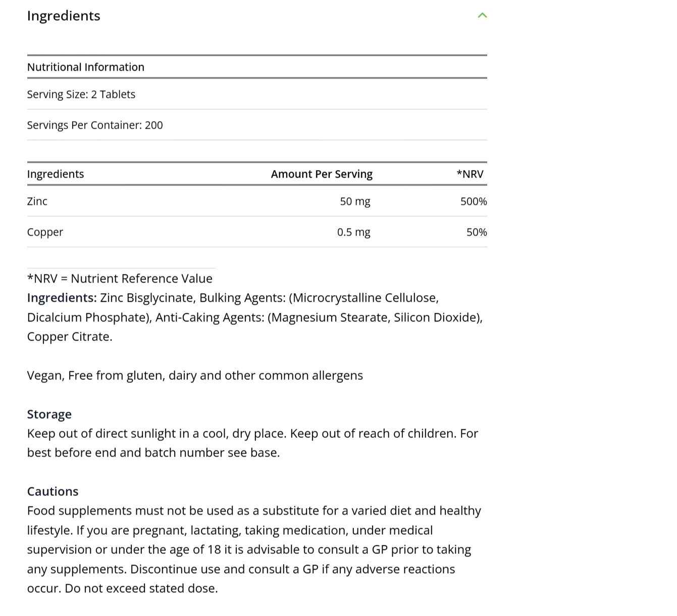This screenshot has width=677, height=616.
Task: Click the Cautions section heading
Action: (x=53, y=491)
